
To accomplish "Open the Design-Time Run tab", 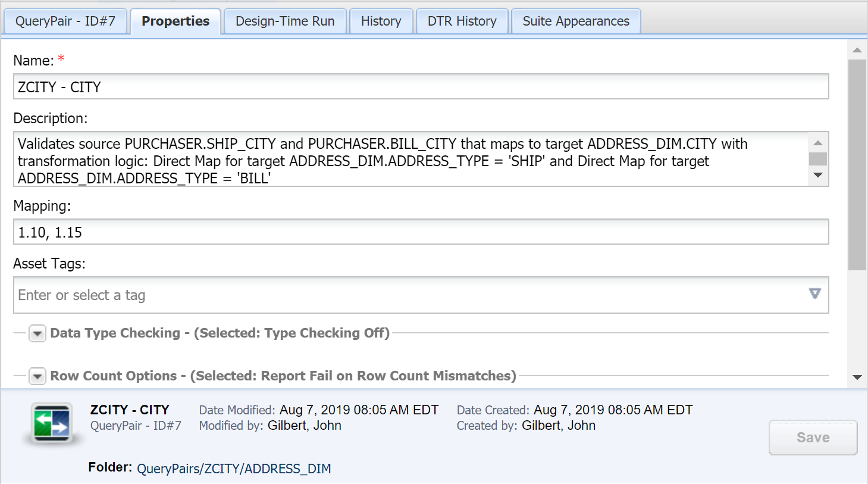I will click(x=285, y=21).
